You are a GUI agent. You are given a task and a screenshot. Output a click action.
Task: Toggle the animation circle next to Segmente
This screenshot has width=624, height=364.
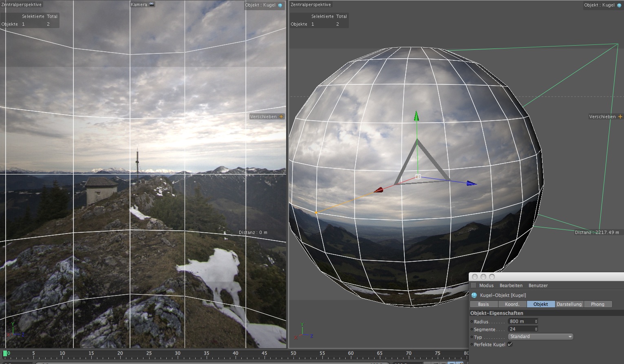pos(472,329)
